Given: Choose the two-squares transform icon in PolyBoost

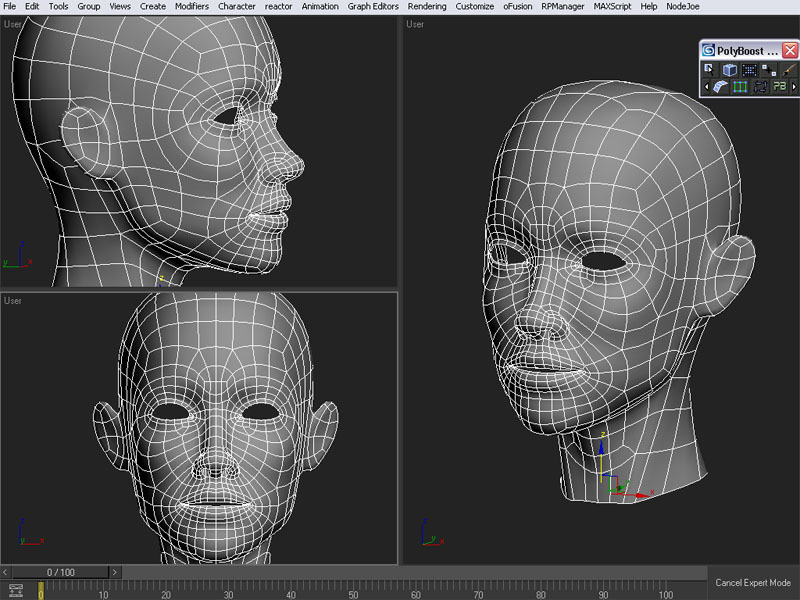Looking at the screenshot, I should 768,70.
